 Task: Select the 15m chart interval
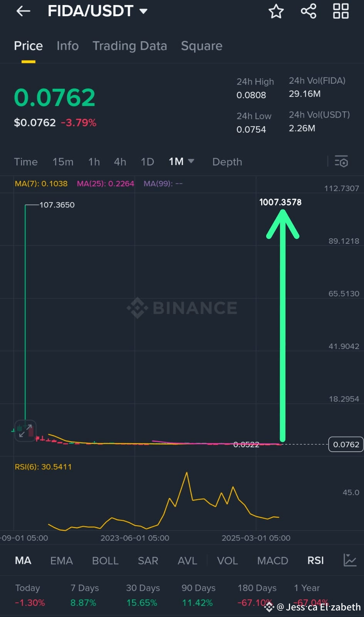coord(63,162)
